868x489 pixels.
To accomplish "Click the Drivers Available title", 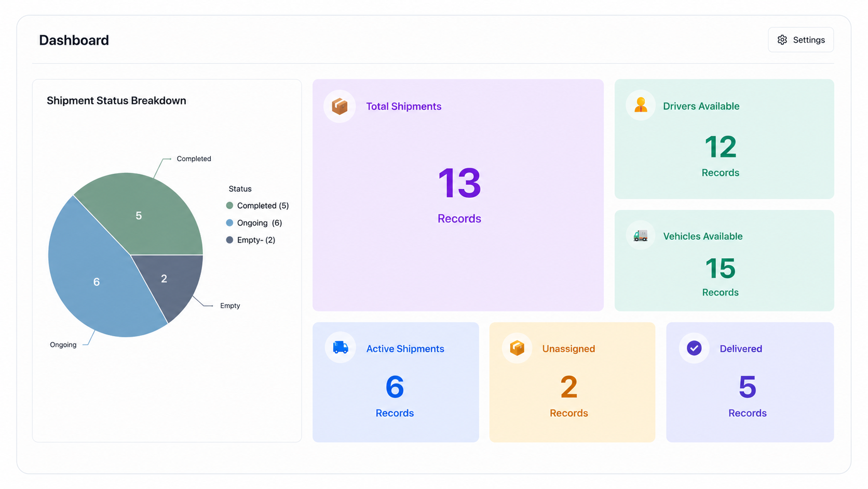I will pos(701,106).
